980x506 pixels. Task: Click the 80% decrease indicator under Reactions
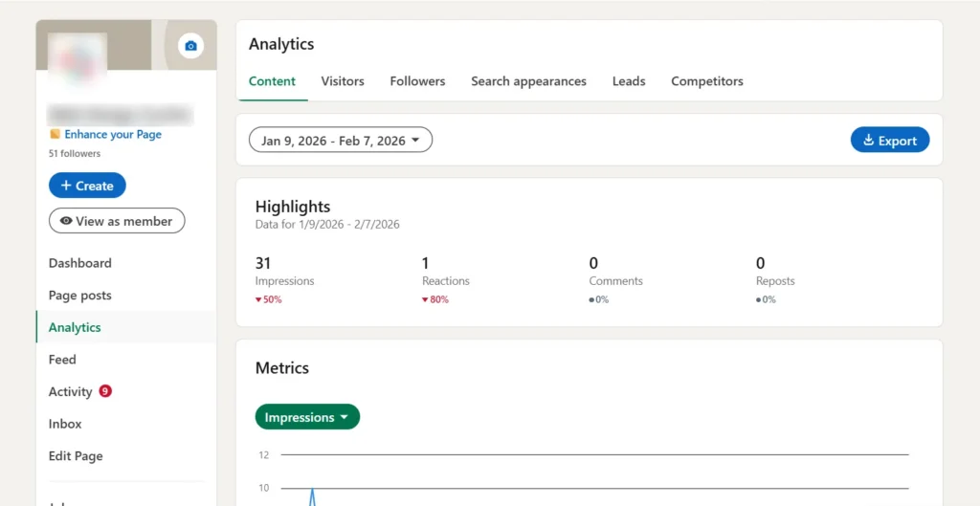point(435,299)
